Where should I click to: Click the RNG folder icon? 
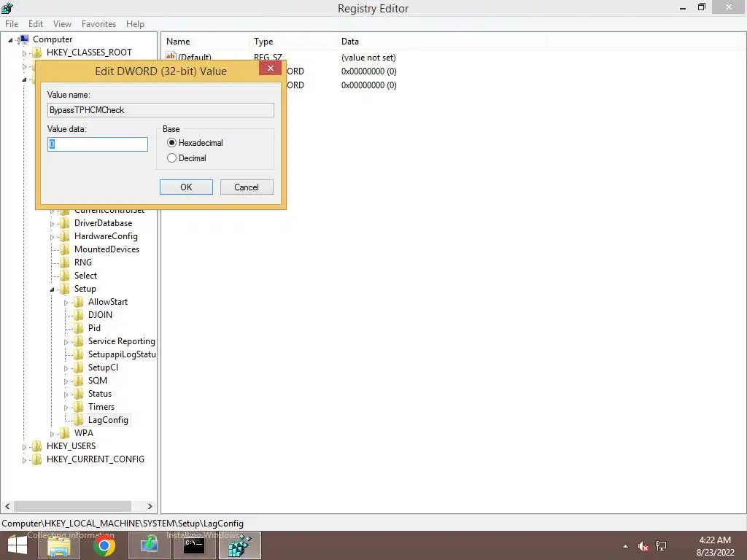[x=64, y=262]
